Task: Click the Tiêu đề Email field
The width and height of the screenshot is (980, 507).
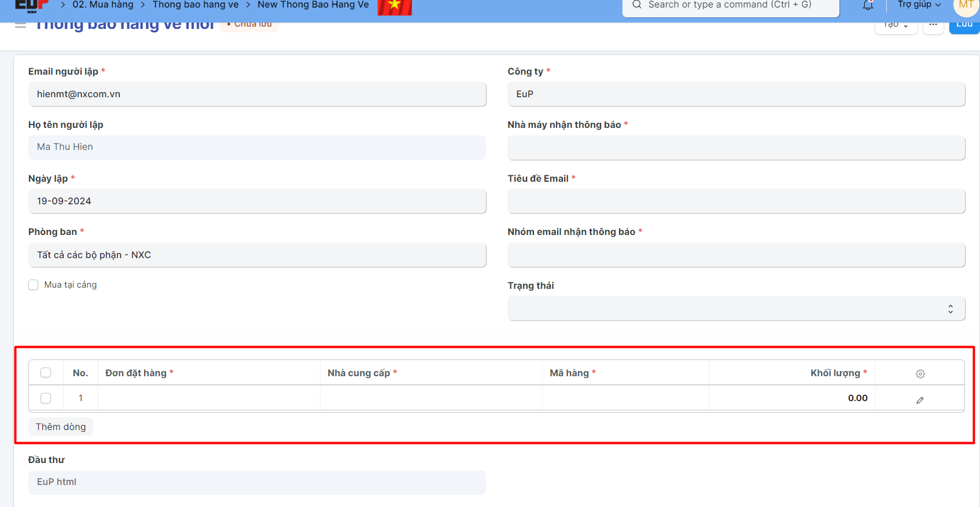Action: coord(736,201)
